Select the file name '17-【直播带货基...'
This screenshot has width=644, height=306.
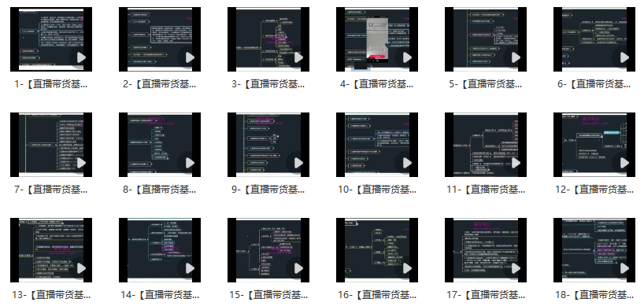[x=486, y=295]
